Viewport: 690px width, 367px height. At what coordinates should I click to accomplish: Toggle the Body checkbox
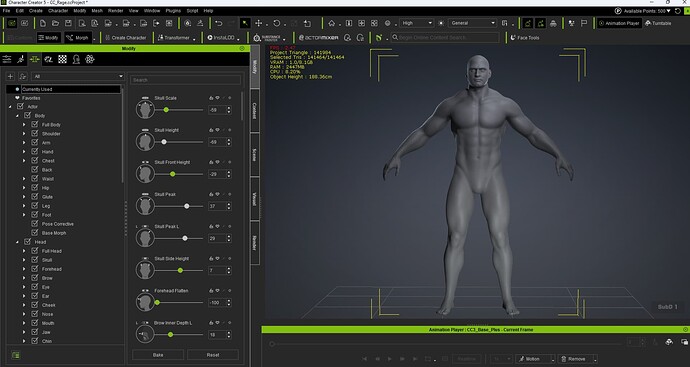tap(27, 115)
